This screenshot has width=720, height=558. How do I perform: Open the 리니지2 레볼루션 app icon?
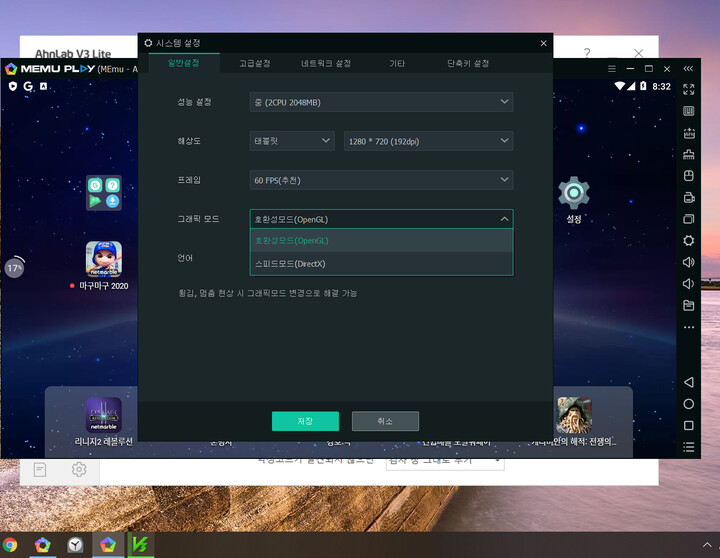[103, 414]
